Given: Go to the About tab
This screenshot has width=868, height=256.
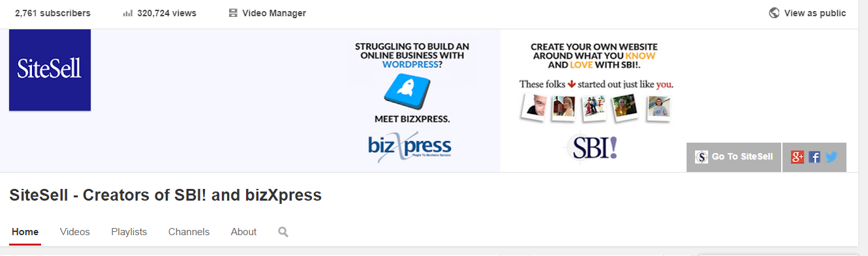Looking at the screenshot, I should pyautogui.click(x=243, y=232).
